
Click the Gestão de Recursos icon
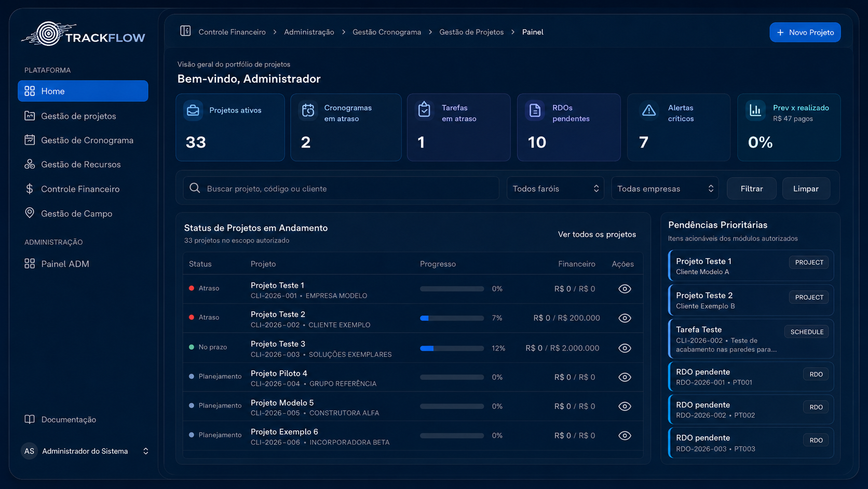tap(30, 164)
